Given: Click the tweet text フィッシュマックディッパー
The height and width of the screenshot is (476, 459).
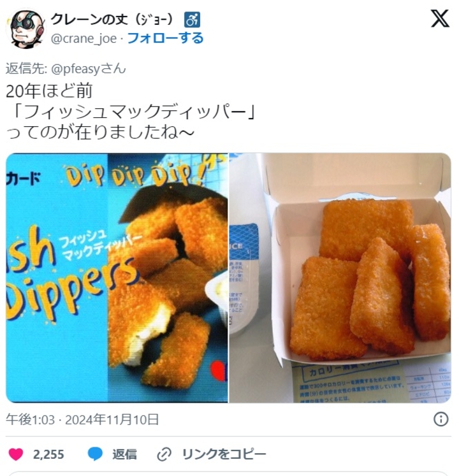Looking at the screenshot, I should [135, 112].
